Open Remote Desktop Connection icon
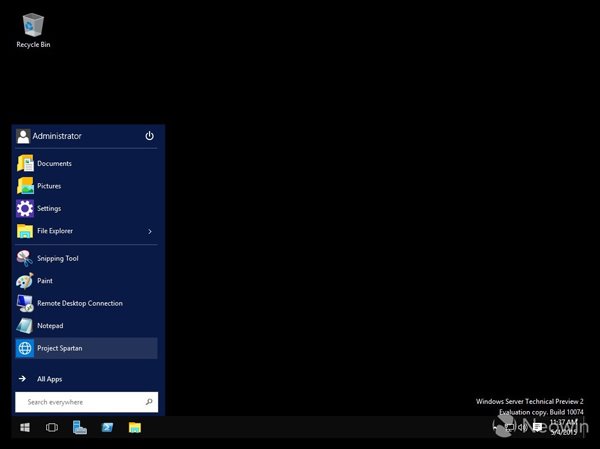 (25, 303)
